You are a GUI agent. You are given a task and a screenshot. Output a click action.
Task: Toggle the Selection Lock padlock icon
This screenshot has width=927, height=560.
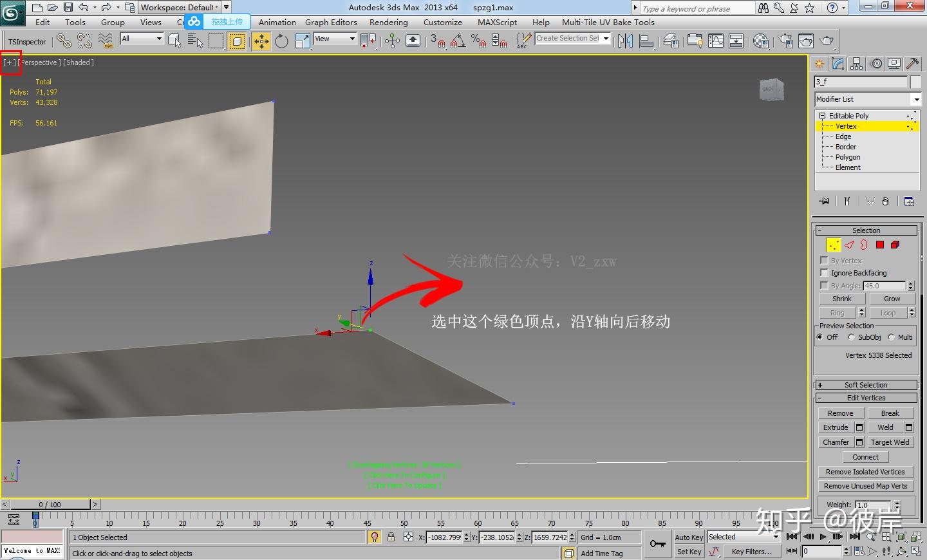pyautogui.click(x=391, y=537)
